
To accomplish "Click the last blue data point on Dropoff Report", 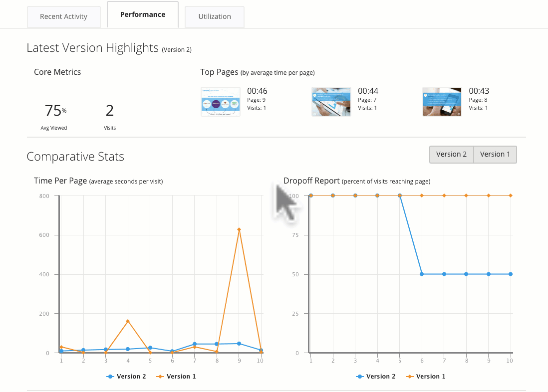I will tap(510, 274).
